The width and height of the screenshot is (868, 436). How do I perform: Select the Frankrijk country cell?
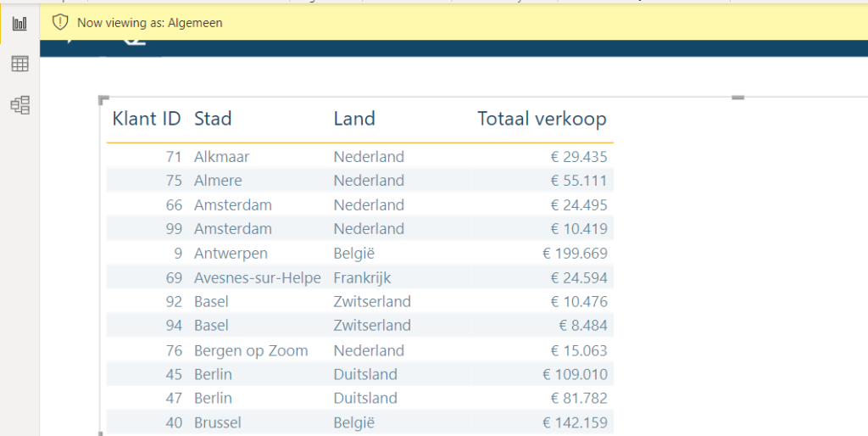[x=362, y=277]
